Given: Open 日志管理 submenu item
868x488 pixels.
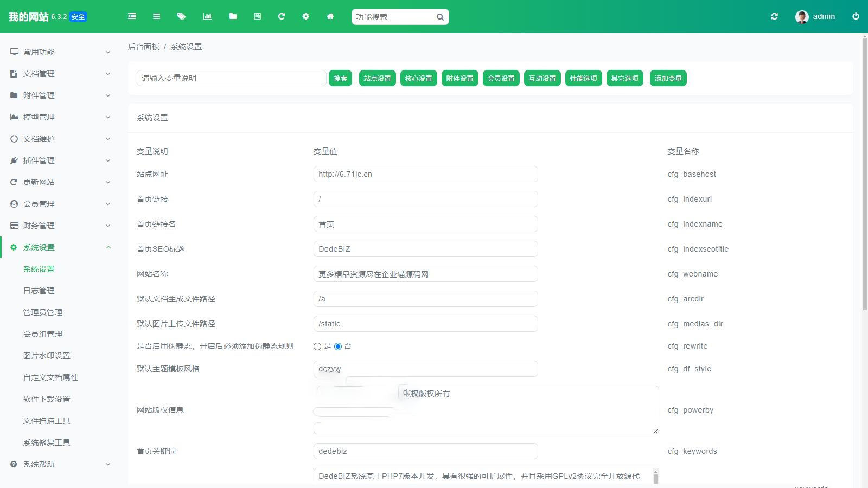Looking at the screenshot, I should pyautogui.click(x=39, y=291).
